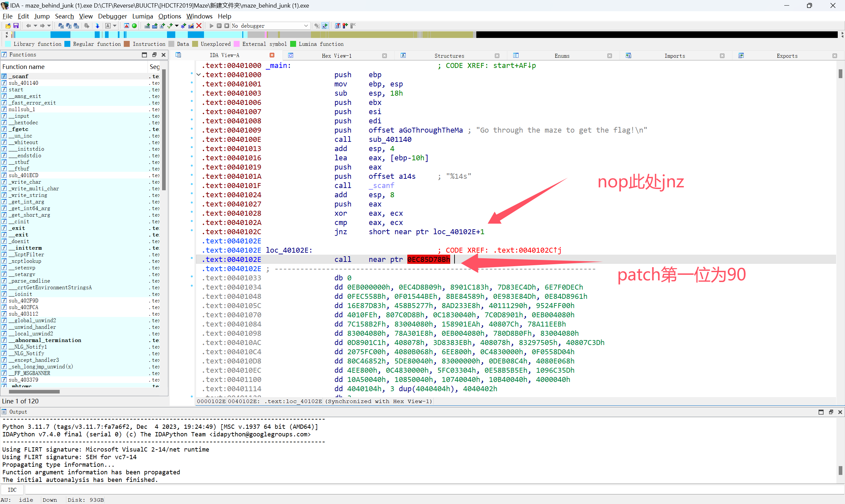845x504 pixels.
Task: Click the Save database icon
Action: 16,25
